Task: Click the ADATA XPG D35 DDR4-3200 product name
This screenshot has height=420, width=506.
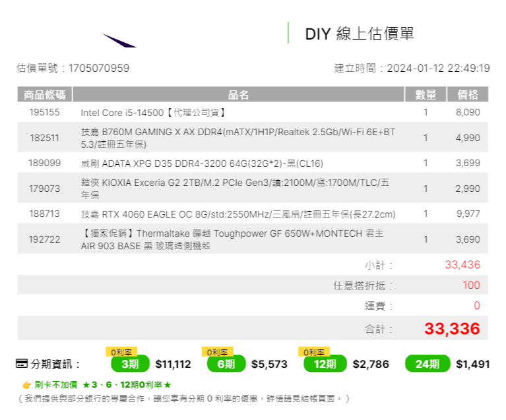Action: pyautogui.click(x=202, y=164)
